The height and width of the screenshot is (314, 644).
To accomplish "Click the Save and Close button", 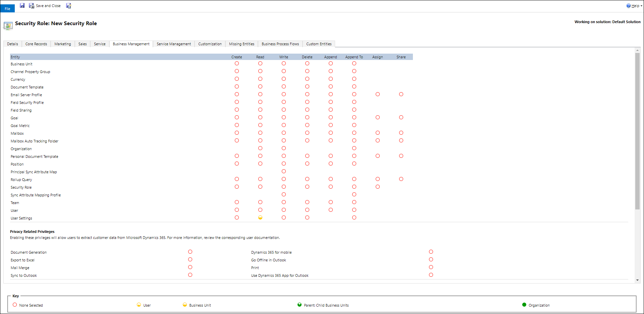I will [45, 6].
